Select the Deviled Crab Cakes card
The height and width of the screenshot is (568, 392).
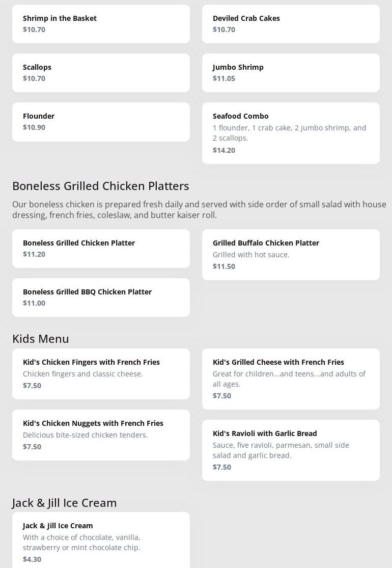point(291,24)
